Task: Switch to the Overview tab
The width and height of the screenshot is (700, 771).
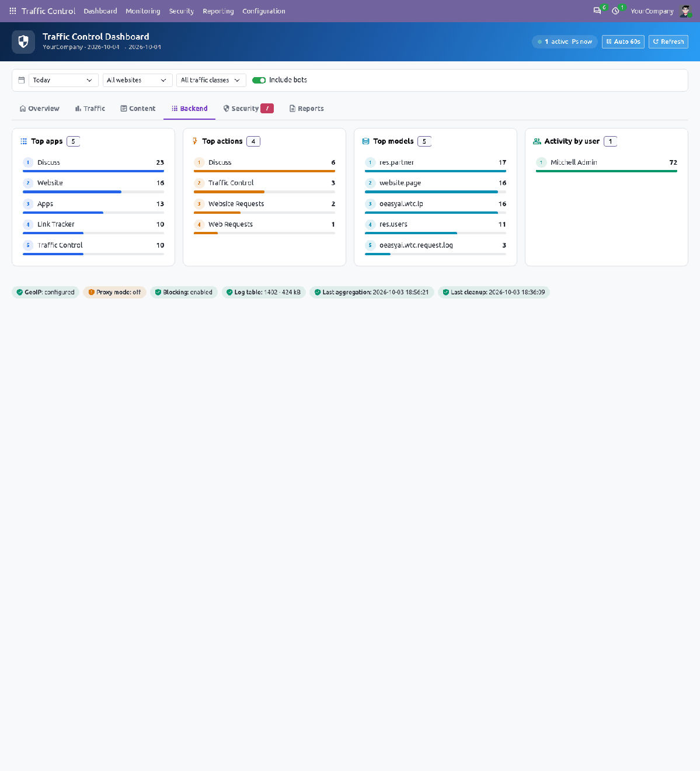Action: pyautogui.click(x=40, y=109)
